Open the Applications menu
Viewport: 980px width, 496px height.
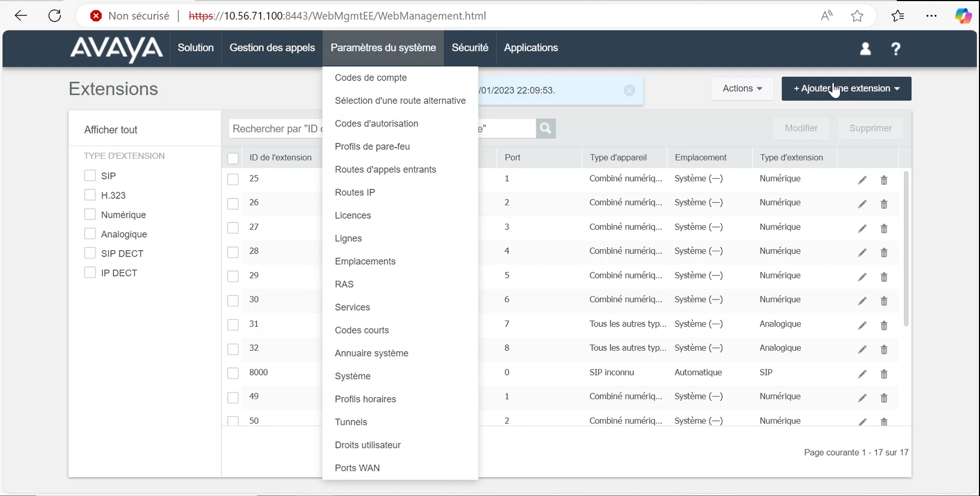tap(531, 48)
